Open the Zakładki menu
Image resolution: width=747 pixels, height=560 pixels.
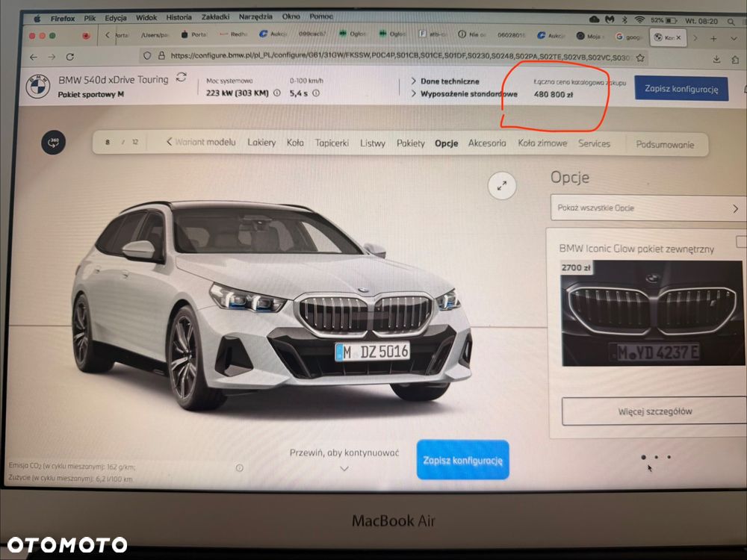point(215,17)
